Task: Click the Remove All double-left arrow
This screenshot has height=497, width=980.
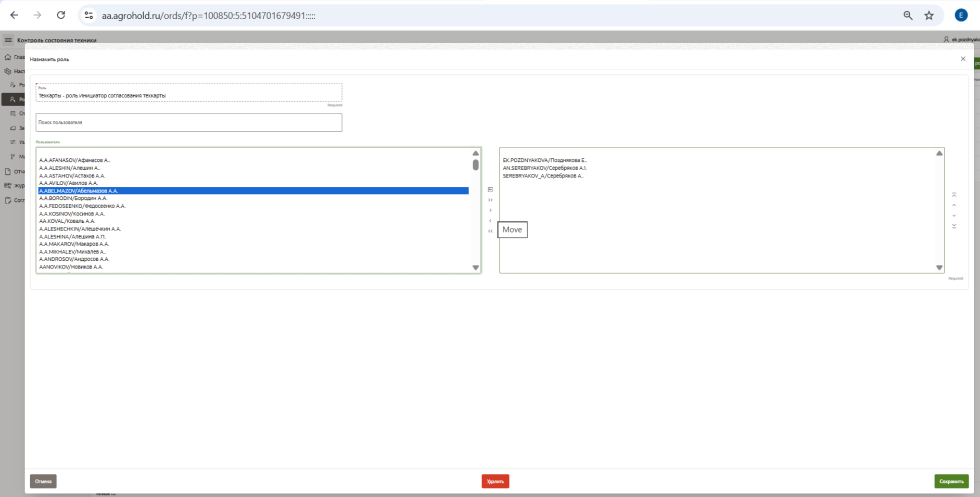Action: click(490, 231)
